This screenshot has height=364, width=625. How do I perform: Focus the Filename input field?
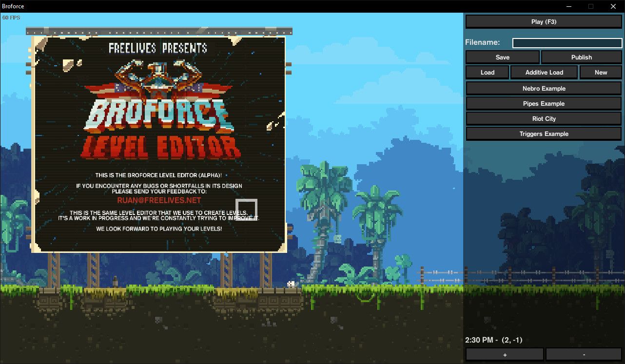567,43
